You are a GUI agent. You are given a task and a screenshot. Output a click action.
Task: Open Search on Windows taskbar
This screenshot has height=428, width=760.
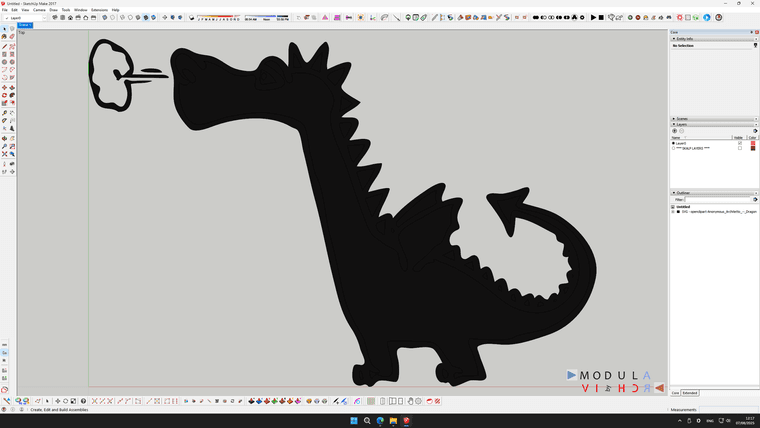click(x=367, y=420)
